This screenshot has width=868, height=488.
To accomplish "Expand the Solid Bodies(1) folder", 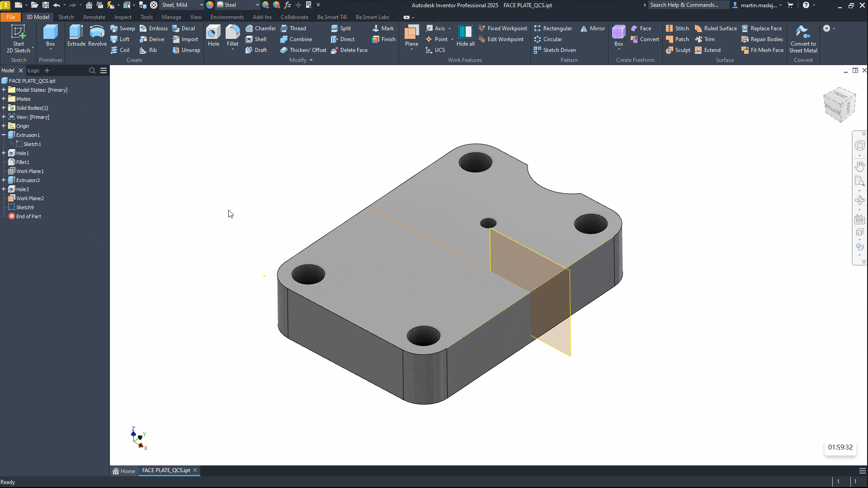I will [x=4, y=108].
